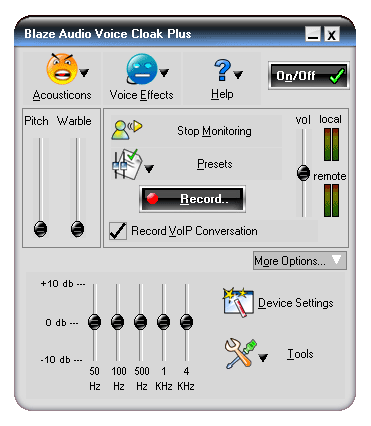The image size is (371, 426).
Task: Open Device Settings via its wand icon
Action: point(238,302)
